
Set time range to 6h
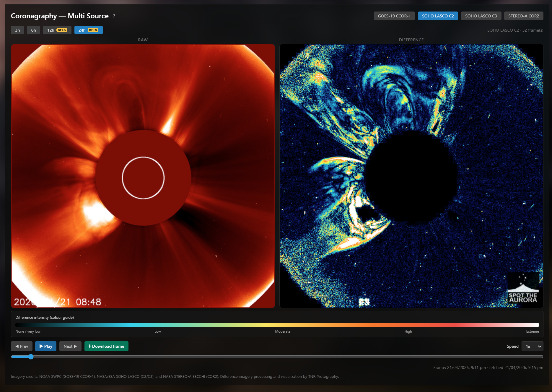pos(33,30)
